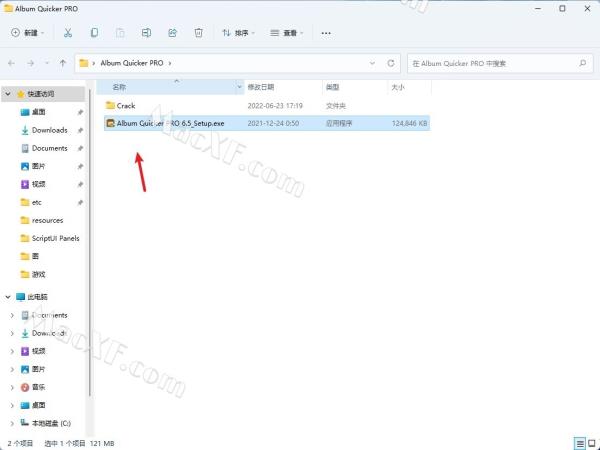Open Pictures in Quick access
Viewport: 600px width, 450px height.
(38, 166)
